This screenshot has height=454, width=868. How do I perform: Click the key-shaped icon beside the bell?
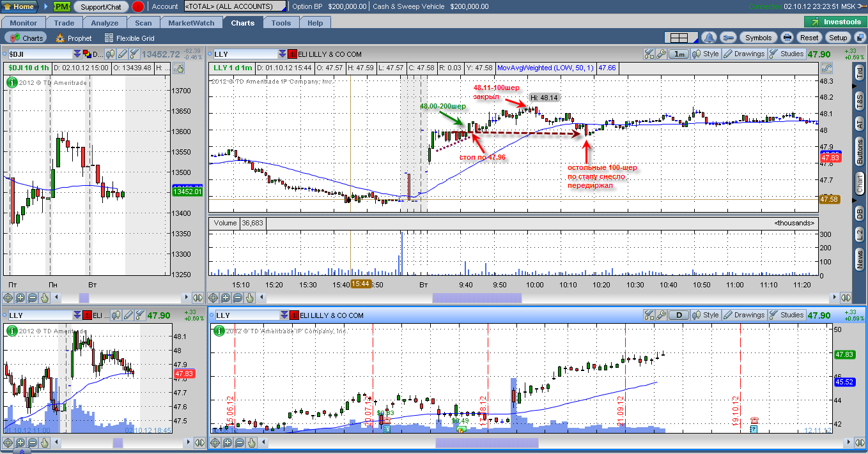click(729, 38)
